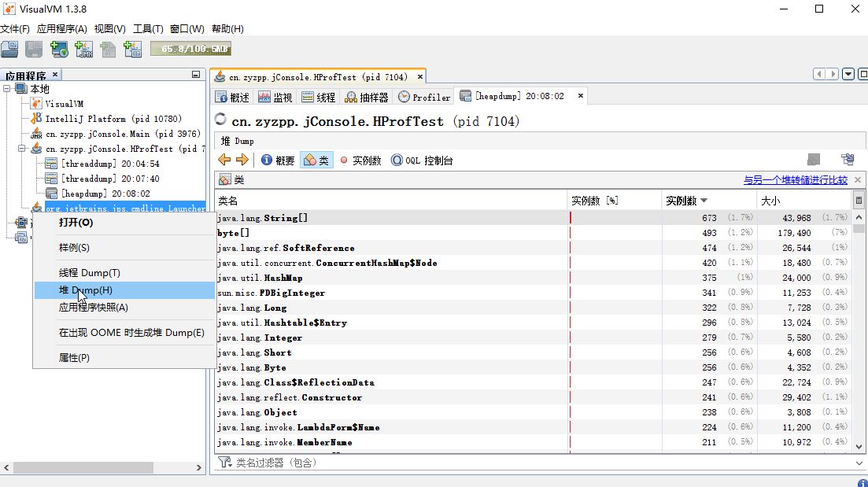Image resolution: width=868 pixels, height=487 pixels.
Task: Open the tab list dropdown arrow
Action: tap(848, 72)
